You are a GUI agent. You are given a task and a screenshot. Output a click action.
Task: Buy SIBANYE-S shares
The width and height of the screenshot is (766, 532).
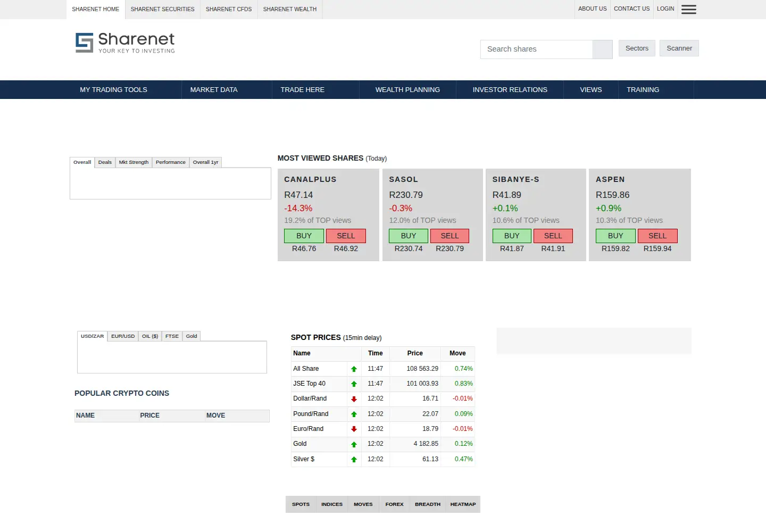click(512, 236)
